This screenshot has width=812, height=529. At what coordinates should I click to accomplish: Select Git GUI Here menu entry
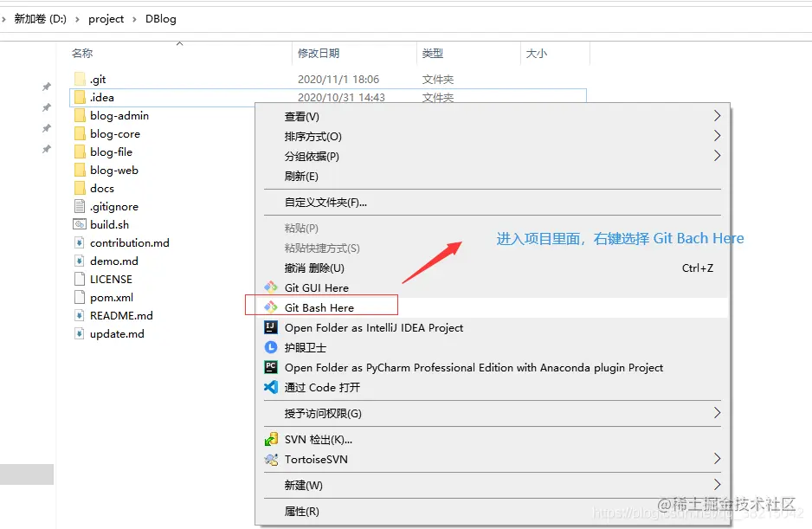coord(493,287)
